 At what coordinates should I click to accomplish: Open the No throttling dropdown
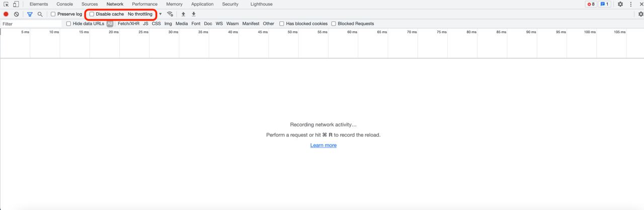pyautogui.click(x=144, y=14)
